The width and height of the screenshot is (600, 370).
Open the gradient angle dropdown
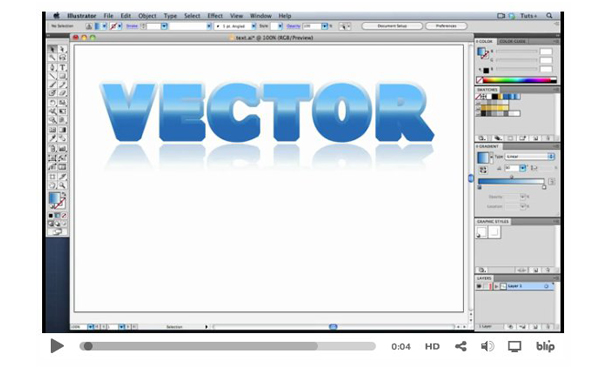523,168
